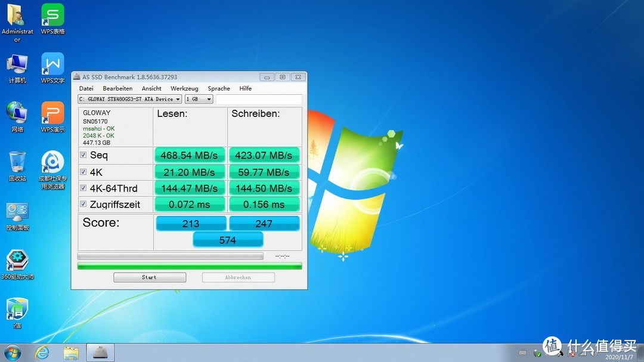Open the WPS表格 spreadsheet shortcut

(x=52, y=19)
